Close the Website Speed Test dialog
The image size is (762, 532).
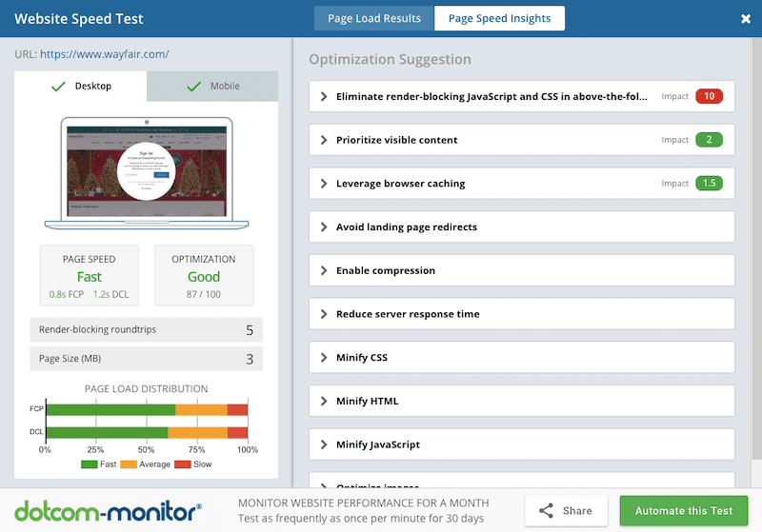pos(746,19)
